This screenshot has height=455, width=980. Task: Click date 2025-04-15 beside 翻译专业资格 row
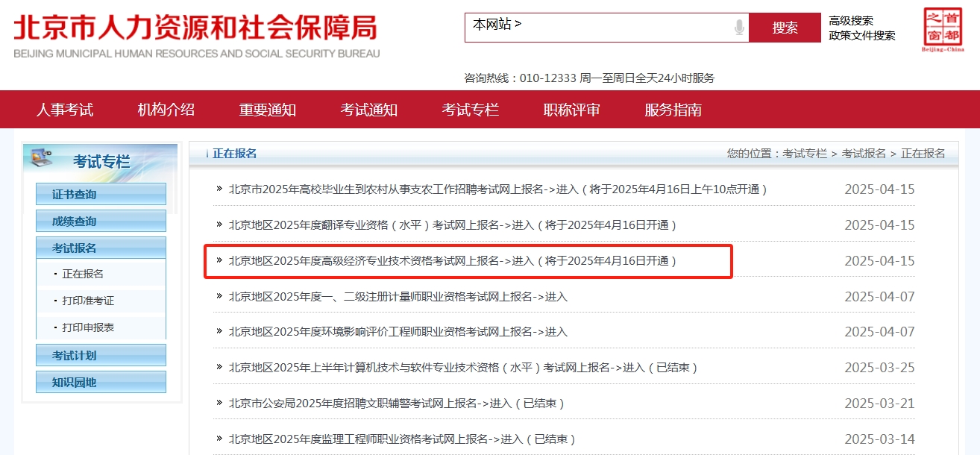pyautogui.click(x=879, y=225)
